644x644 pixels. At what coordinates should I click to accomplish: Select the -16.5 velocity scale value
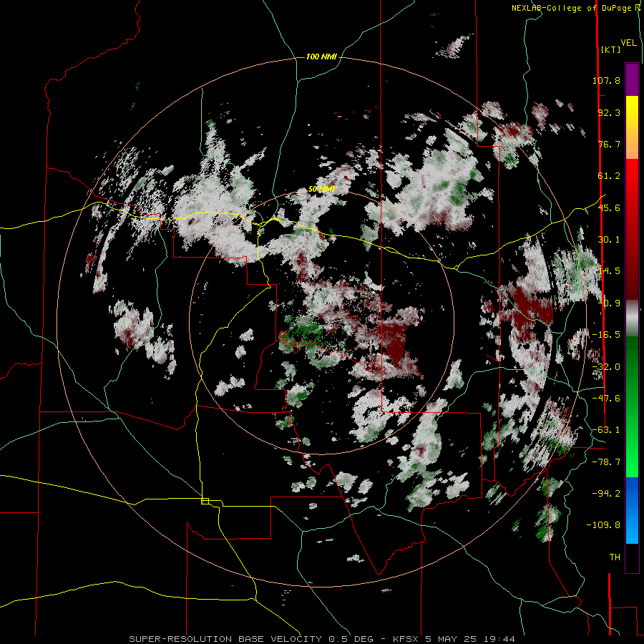click(606, 335)
